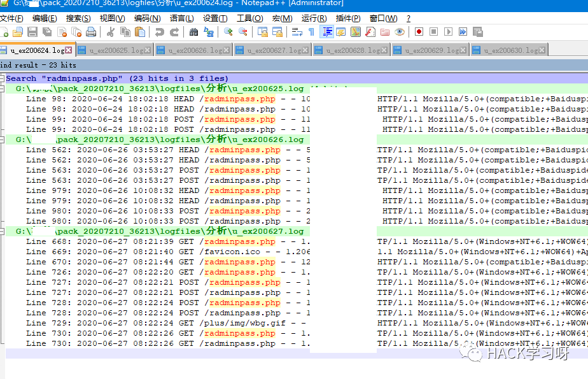Open the Function List toolbar icon
The width and height of the screenshot is (588, 379).
(370, 32)
